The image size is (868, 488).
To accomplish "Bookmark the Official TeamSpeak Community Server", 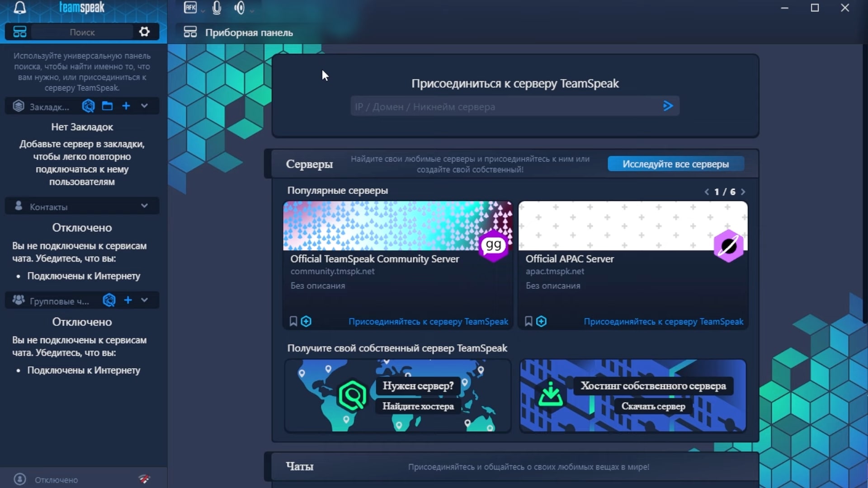I will (x=293, y=321).
